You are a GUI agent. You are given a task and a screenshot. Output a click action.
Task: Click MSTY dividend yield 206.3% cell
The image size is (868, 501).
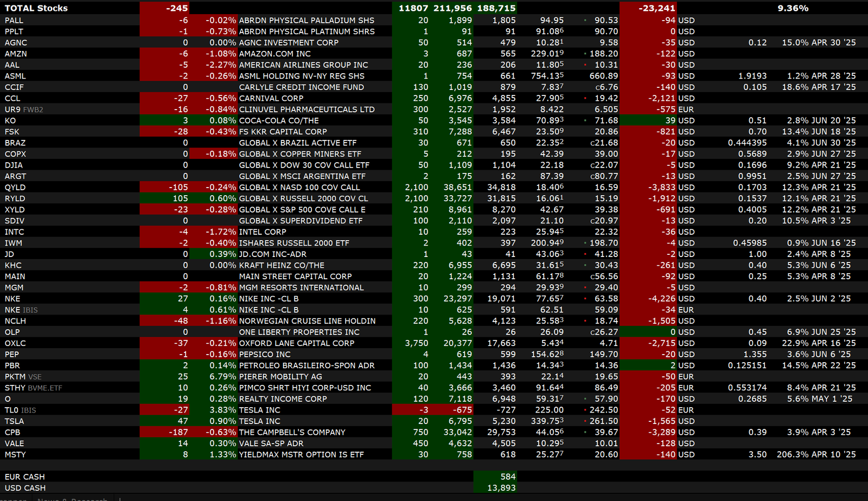pos(793,454)
